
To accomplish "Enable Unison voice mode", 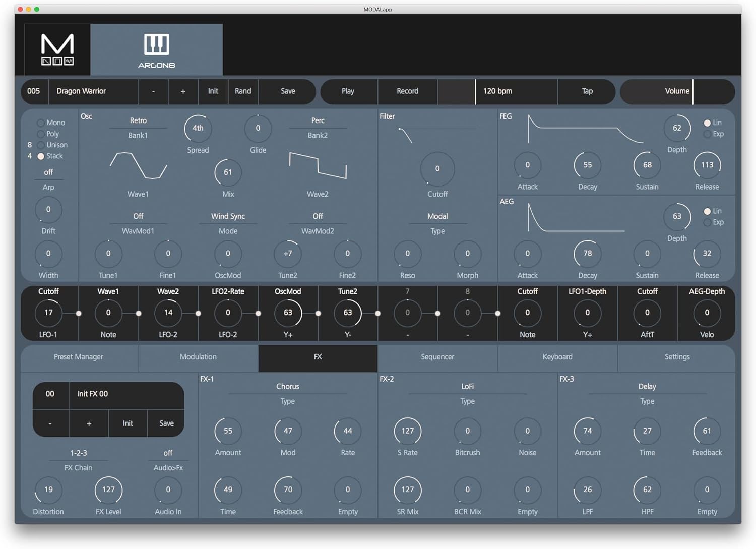I will coord(41,145).
